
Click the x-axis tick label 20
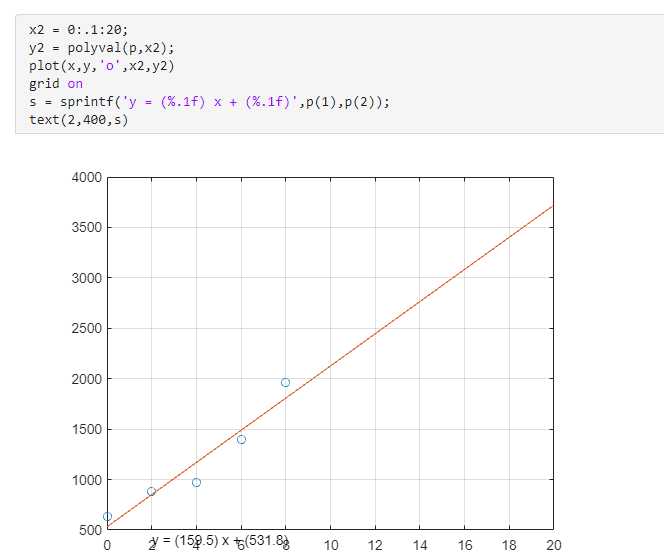554,545
